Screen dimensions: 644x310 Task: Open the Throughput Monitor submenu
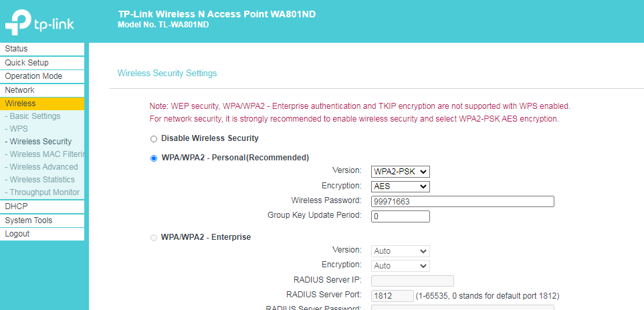coord(42,192)
